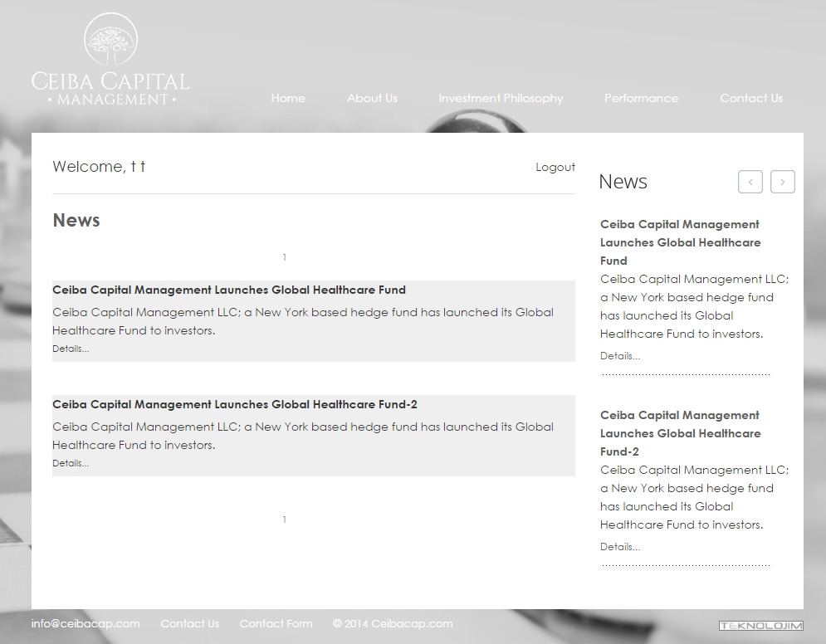The width and height of the screenshot is (826, 644).
Task: Click the main 'News' section heading
Action: point(76,220)
